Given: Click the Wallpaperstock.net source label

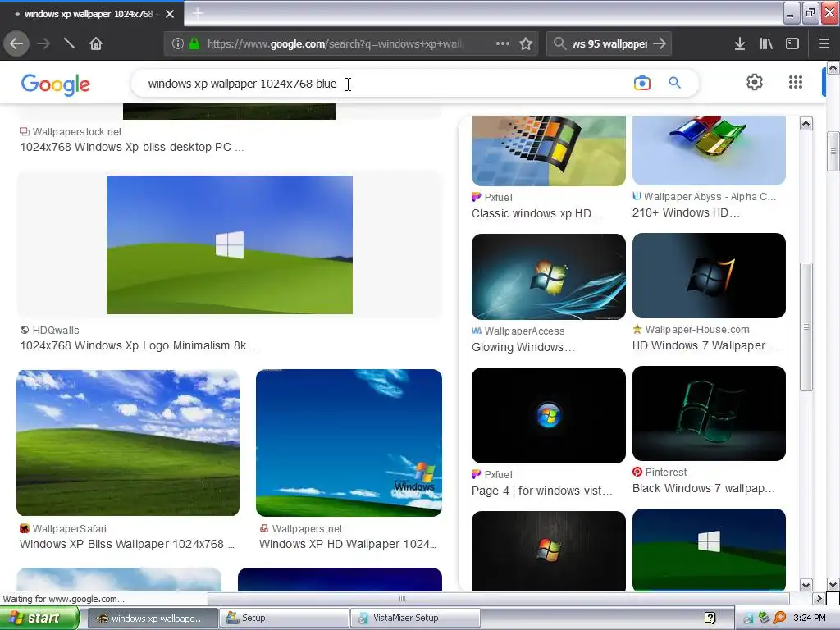Looking at the screenshot, I should [x=76, y=132].
